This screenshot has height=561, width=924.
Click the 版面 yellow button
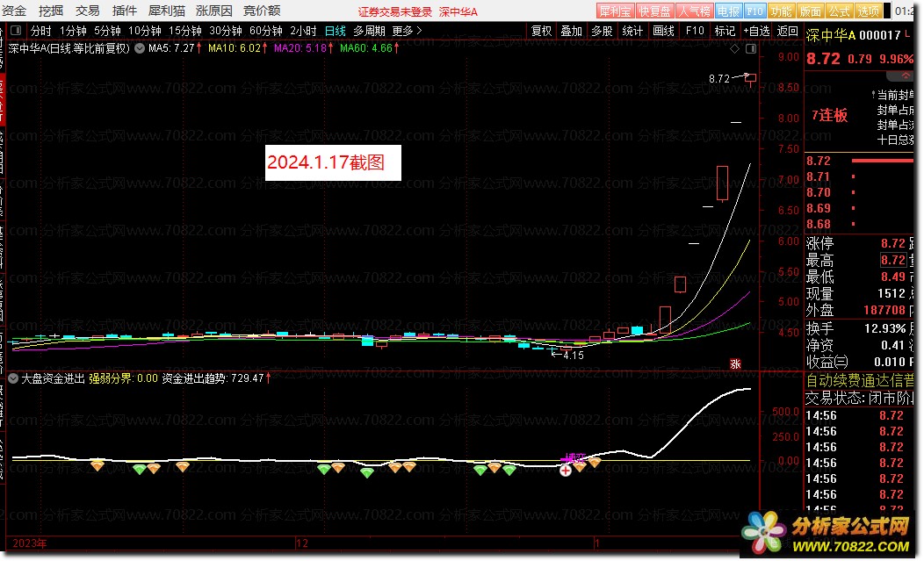(810, 11)
